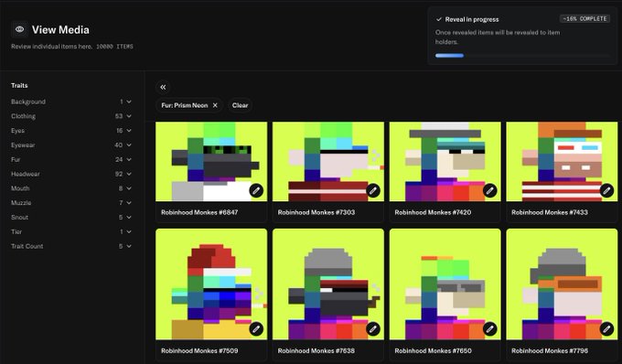Edit Robinhood Monkes #7638 with pencil icon
This screenshot has height=364, width=622.
pyautogui.click(x=373, y=328)
